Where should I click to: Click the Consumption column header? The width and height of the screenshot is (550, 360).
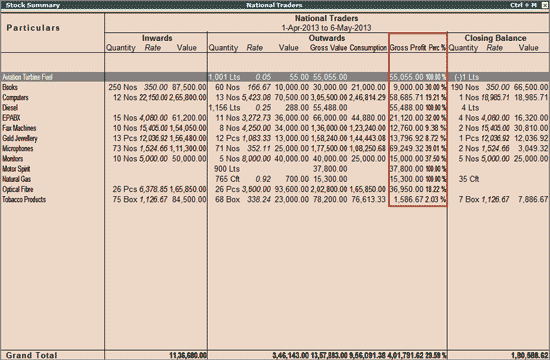[368, 47]
